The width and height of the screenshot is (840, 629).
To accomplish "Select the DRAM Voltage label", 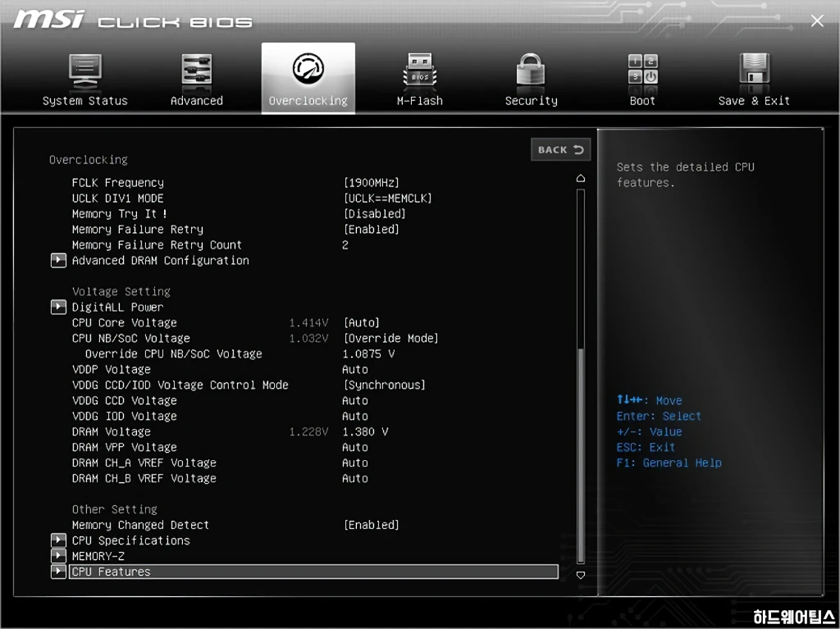I will click(112, 431).
